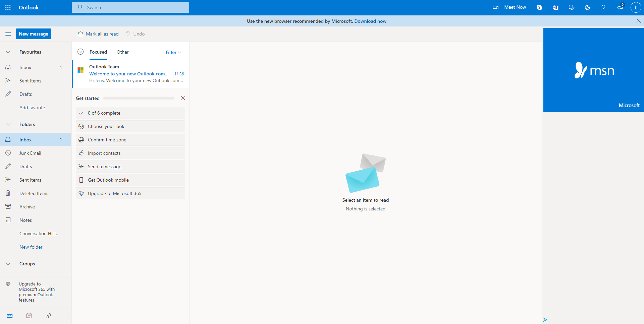Collapse the Folders section
644x324 pixels.
click(8, 124)
